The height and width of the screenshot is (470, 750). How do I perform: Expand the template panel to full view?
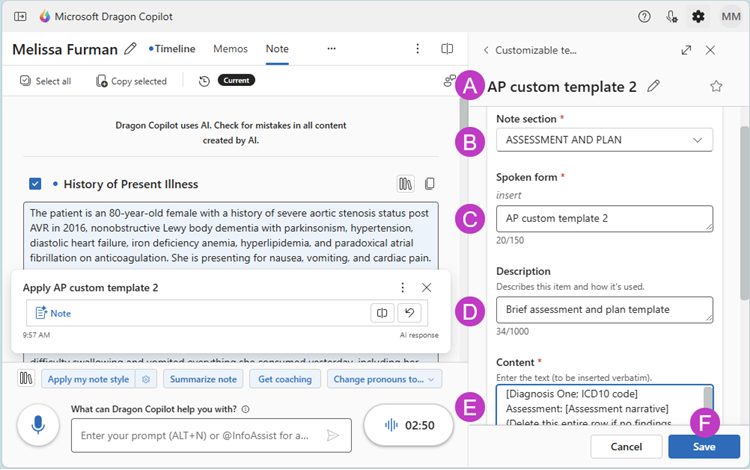pos(686,50)
